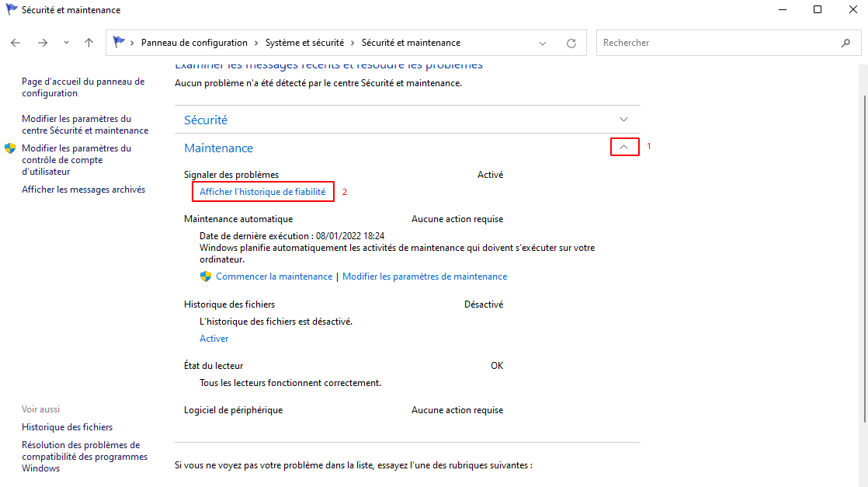Click the Maintenance section heading
This screenshot has width=868, height=487.
[219, 148]
